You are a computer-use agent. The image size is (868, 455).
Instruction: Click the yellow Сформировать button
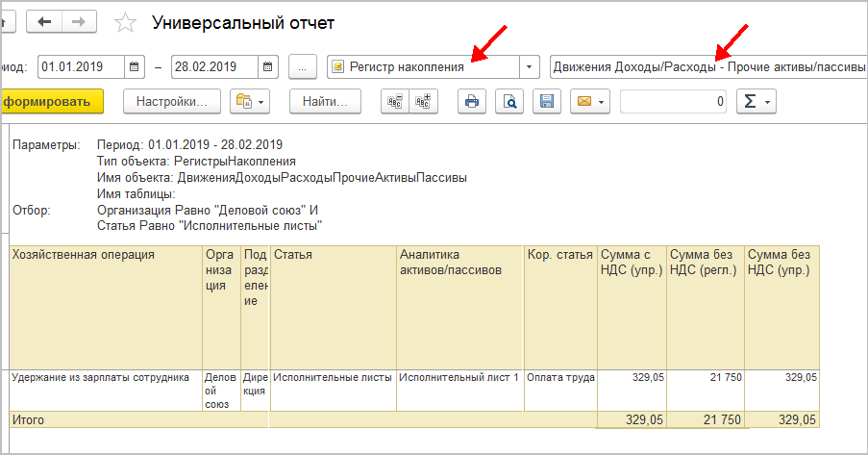(x=52, y=101)
